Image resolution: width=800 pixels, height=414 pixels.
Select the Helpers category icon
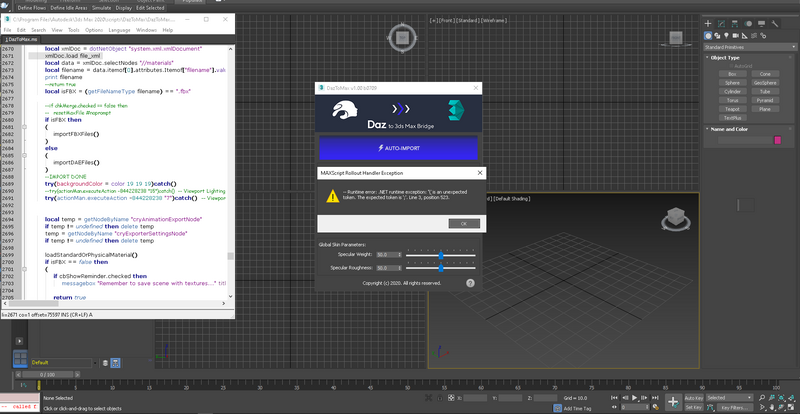click(x=745, y=36)
